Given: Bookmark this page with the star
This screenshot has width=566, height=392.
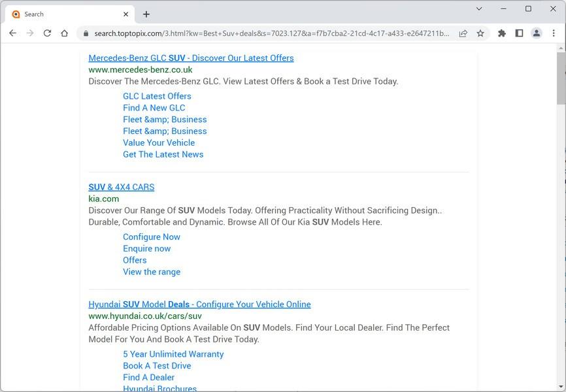Looking at the screenshot, I should [480, 33].
